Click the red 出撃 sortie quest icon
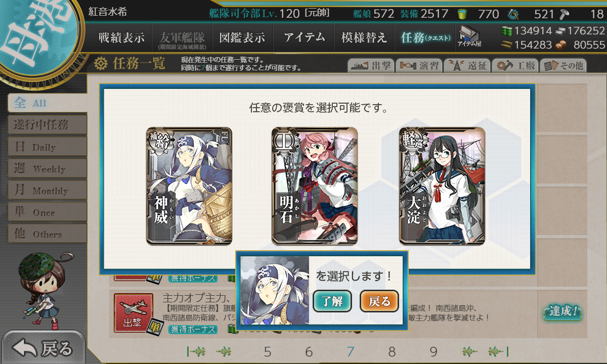Screen dimensions: 607x364 pyautogui.click(x=134, y=313)
